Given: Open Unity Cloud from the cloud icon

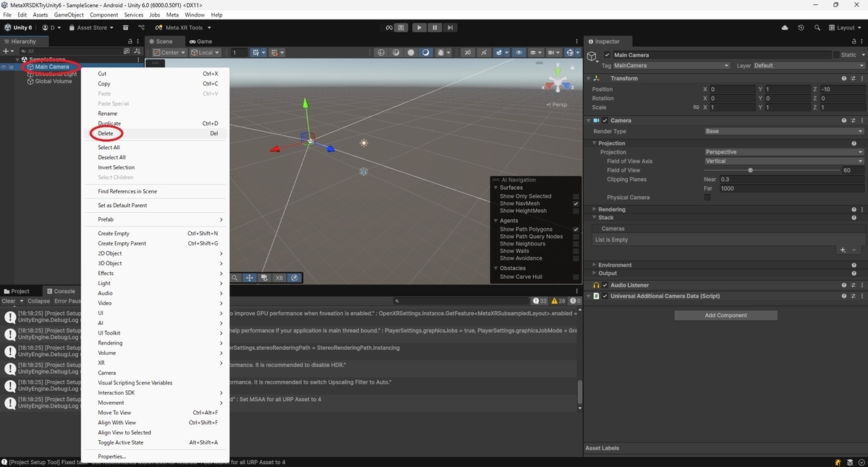Looking at the screenshot, I should 785,28.
